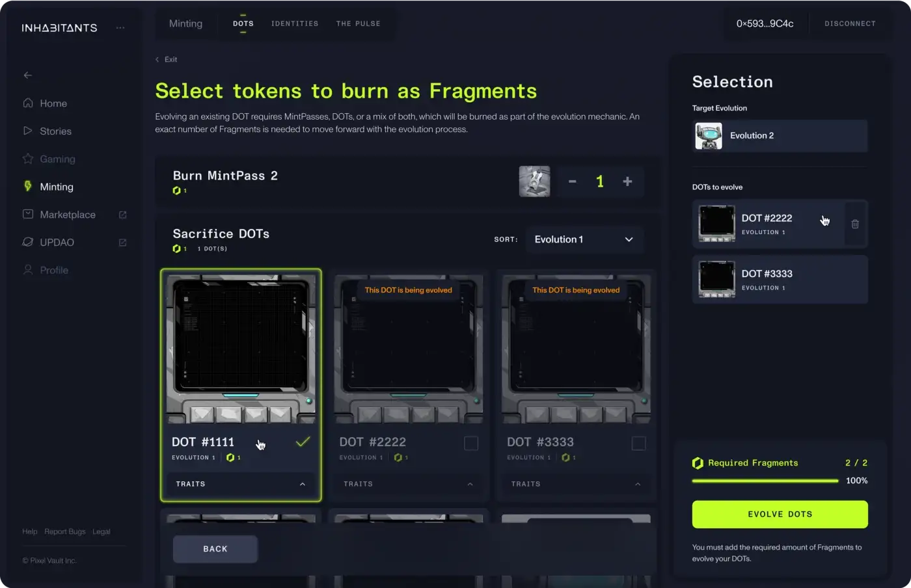Click Marketplace external link icon
The image size is (911, 588).
122,215
